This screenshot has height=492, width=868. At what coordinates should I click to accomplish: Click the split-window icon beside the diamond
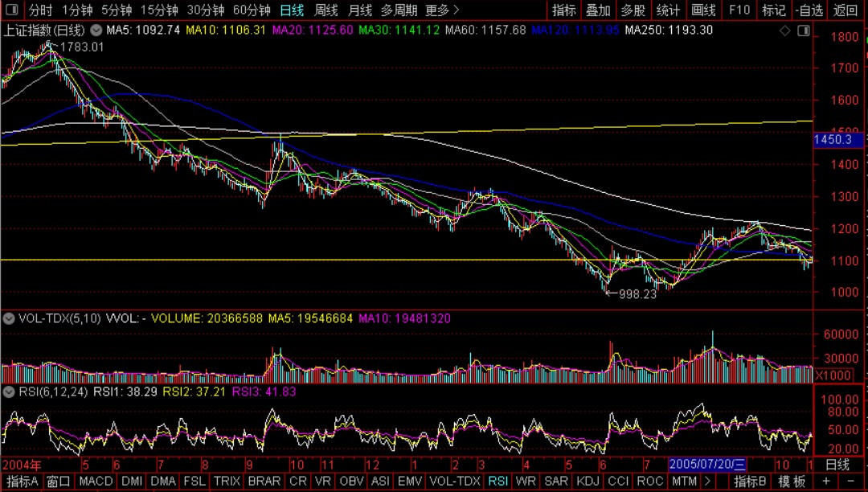803,31
